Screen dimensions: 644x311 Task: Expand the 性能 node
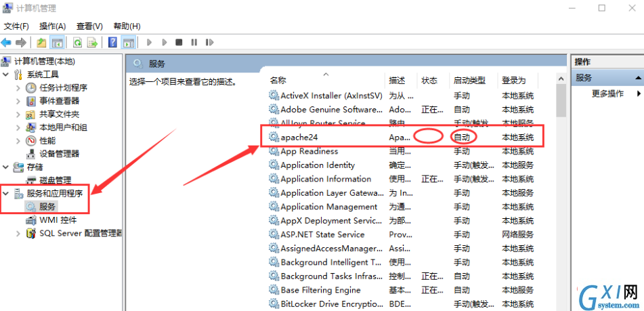pos(18,140)
